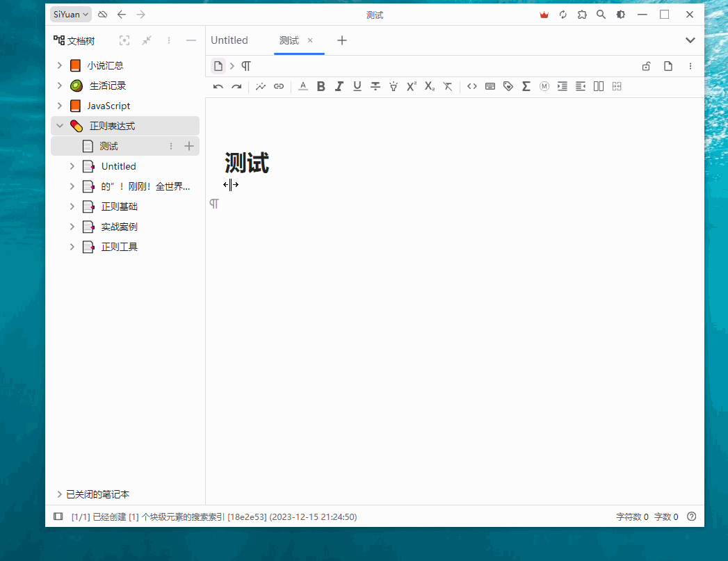Click the sync refresh icon in the titlebar
This screenshot has height=561, width=728.
coord(563,14)
